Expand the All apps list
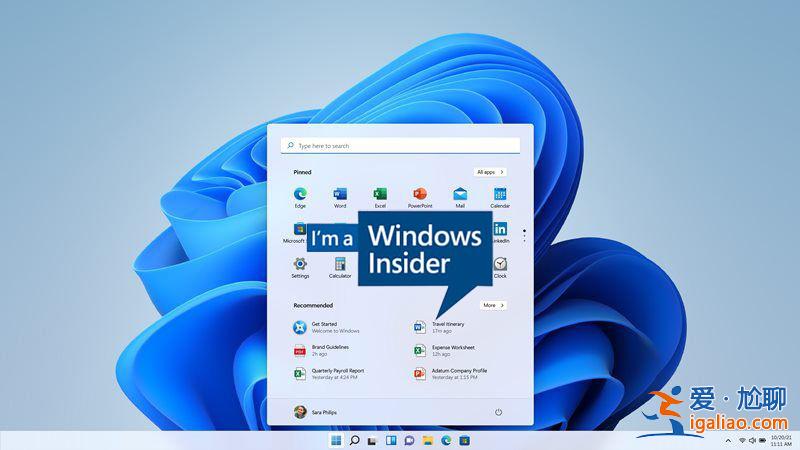 [x=490, y=172]
